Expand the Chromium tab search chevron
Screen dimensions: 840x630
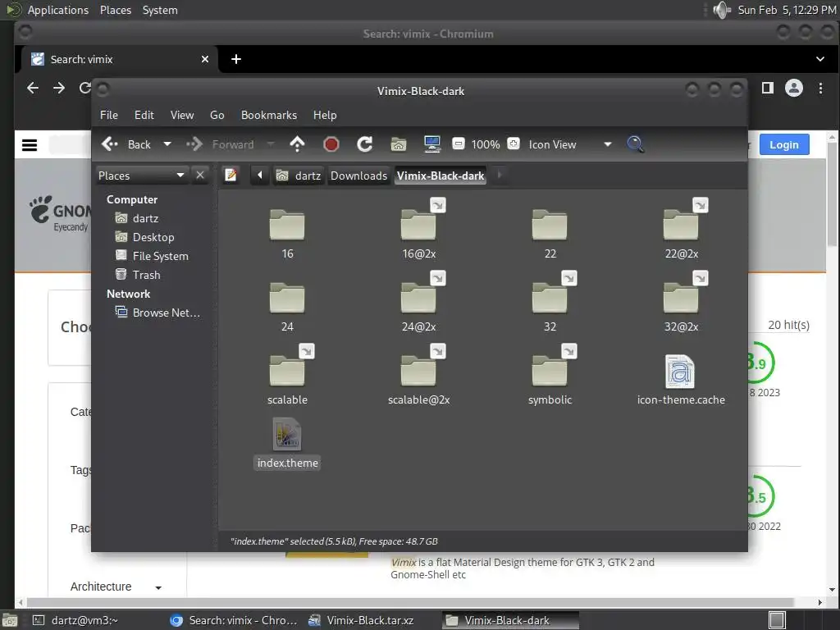820,59
